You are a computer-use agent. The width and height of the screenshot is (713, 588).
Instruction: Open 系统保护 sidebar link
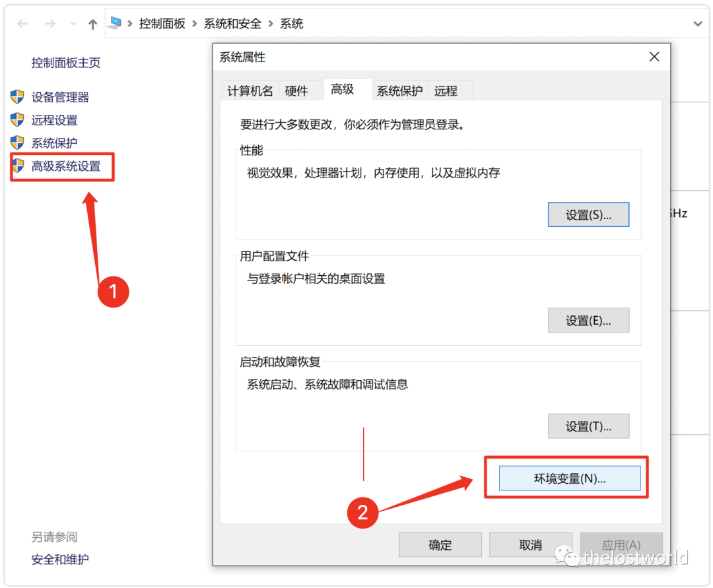55,143
